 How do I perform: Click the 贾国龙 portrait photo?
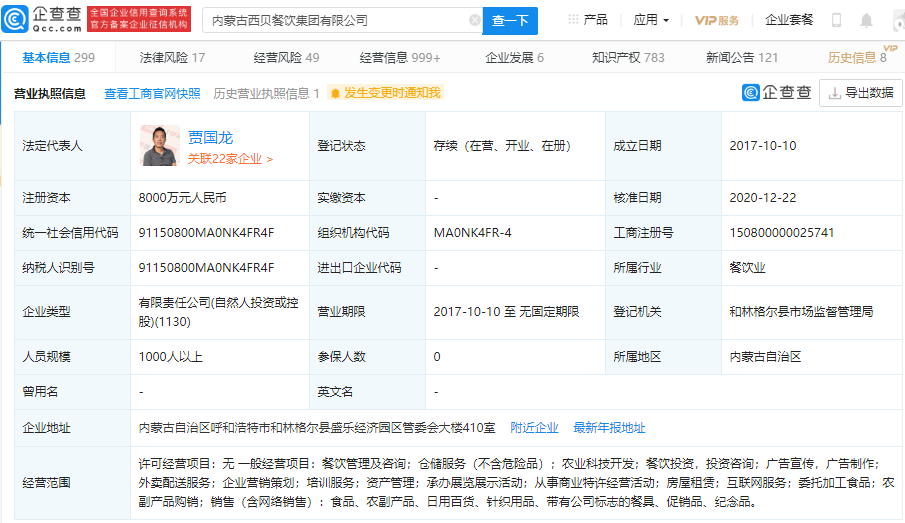pos(159,146)
